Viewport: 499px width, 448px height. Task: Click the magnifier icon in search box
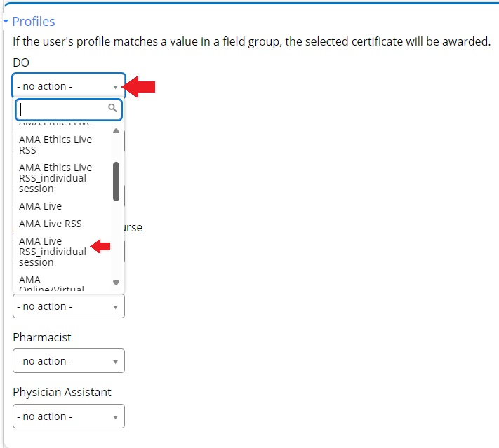tap(112, 109)
